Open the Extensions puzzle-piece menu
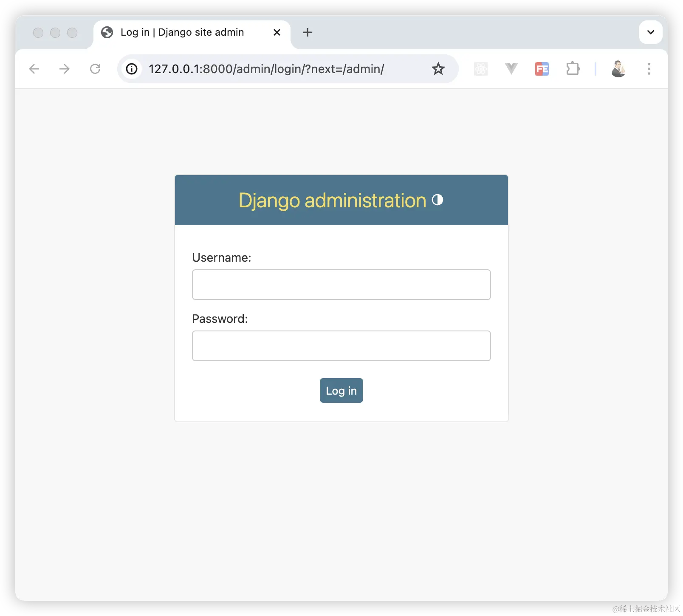This screenshot has width=683, height=616. 573,69
